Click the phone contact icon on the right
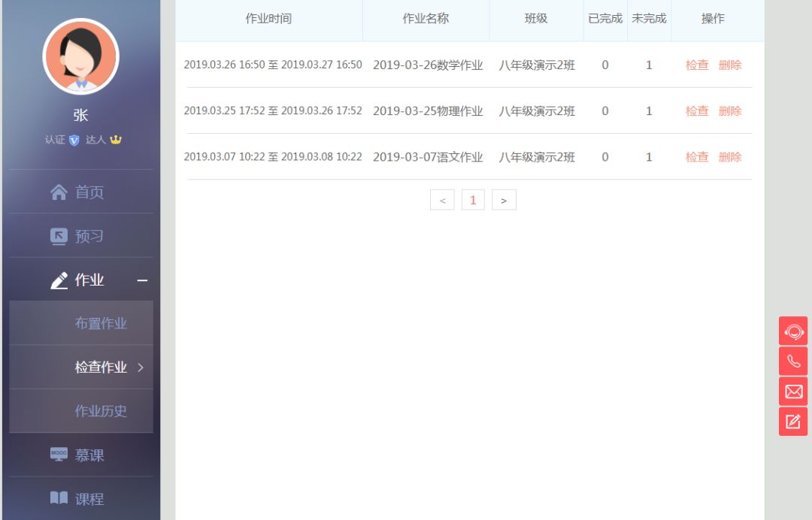 point(793,361)
